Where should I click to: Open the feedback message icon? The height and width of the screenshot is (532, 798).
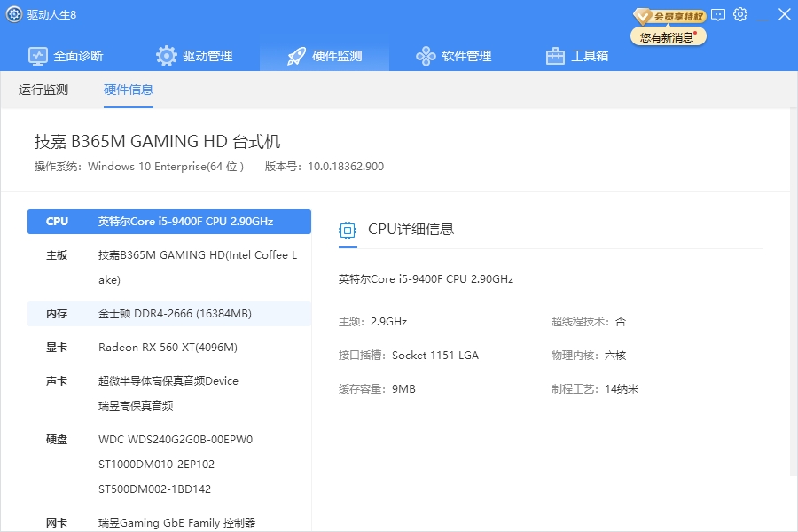tap(718, 14)
